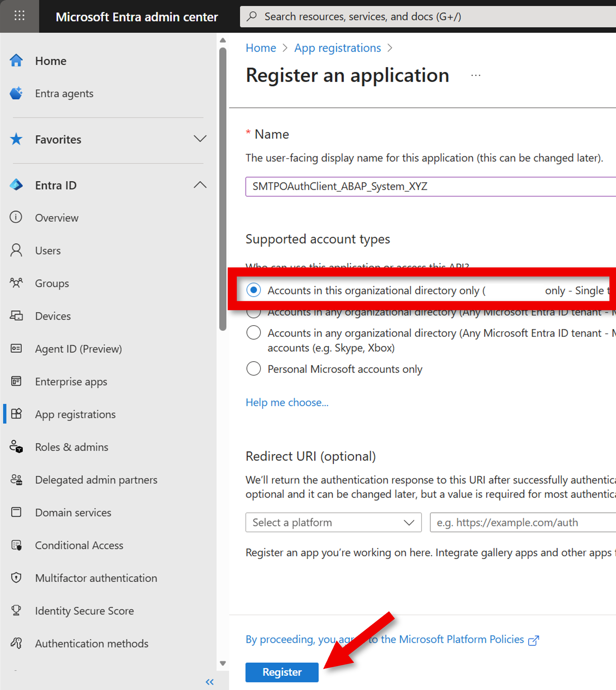The height and width of the screenshot is (690, 616).
Task: Click the sidebar scroll down arrow
Action: pos(223,663)
